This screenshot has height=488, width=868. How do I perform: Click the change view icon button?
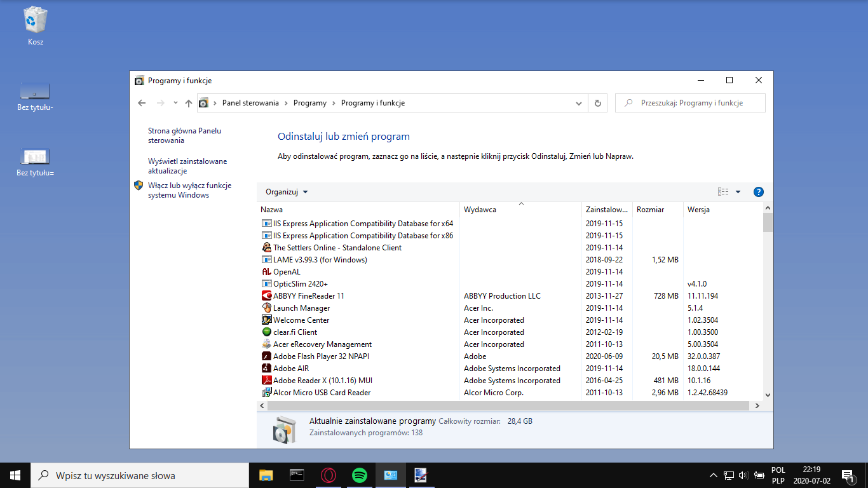pos(723,192)
